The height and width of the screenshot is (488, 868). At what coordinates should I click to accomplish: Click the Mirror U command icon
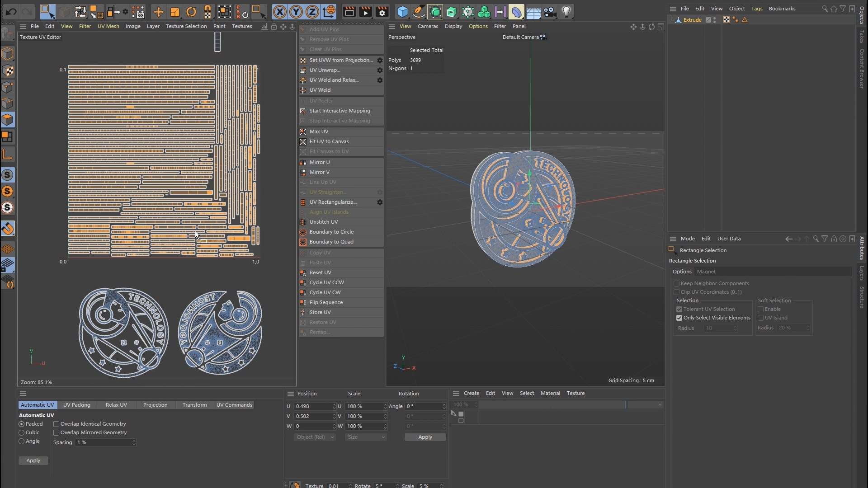click(303, 162)
